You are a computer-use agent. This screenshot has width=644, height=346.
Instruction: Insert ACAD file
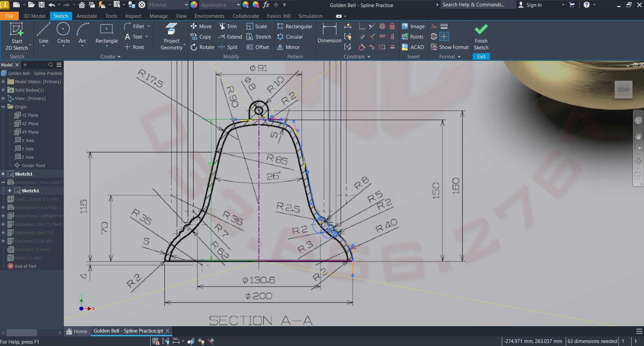point(413,47)
